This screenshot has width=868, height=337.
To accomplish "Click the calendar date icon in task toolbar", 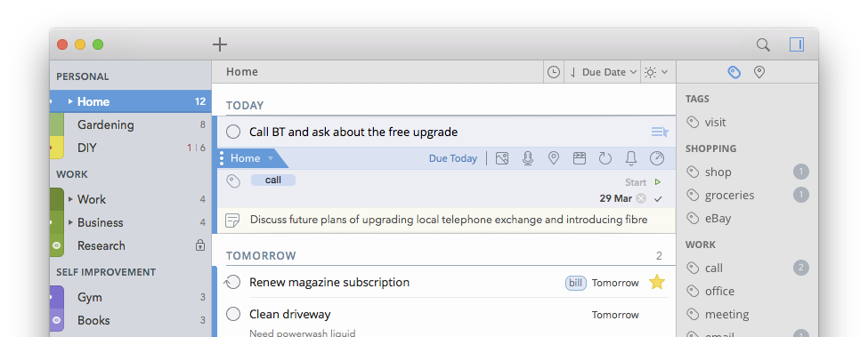I will (x=579, y=158).
